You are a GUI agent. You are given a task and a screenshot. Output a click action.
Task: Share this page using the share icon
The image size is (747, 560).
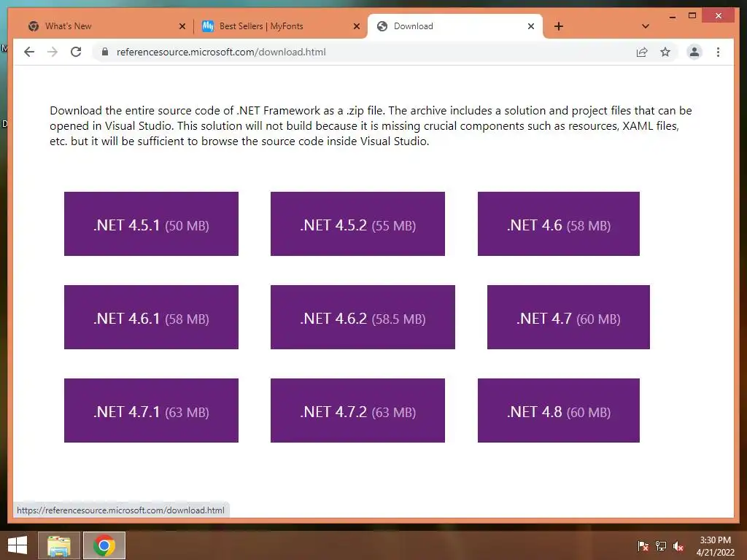click(642, 52)
